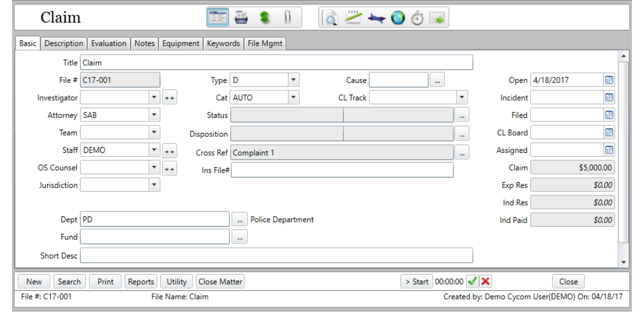Open the Cross Ref ellipsis button
644x312 pixels.
click(461, 153)
